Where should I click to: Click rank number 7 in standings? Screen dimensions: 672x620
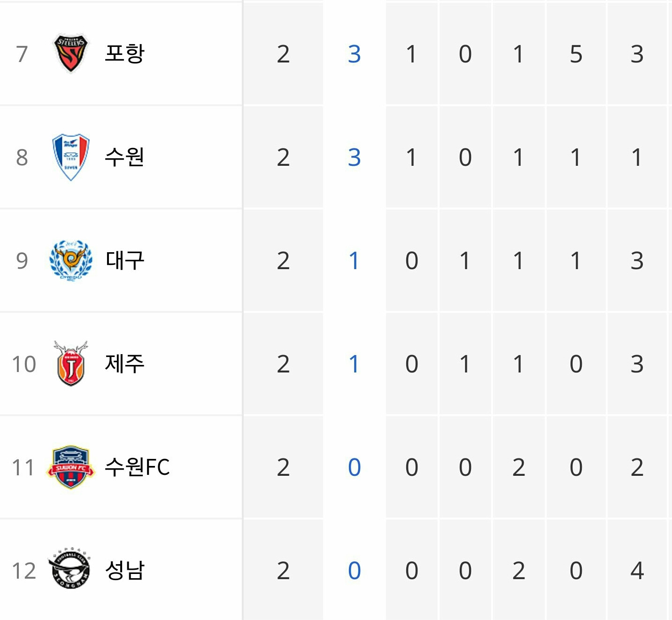(22, 54)
